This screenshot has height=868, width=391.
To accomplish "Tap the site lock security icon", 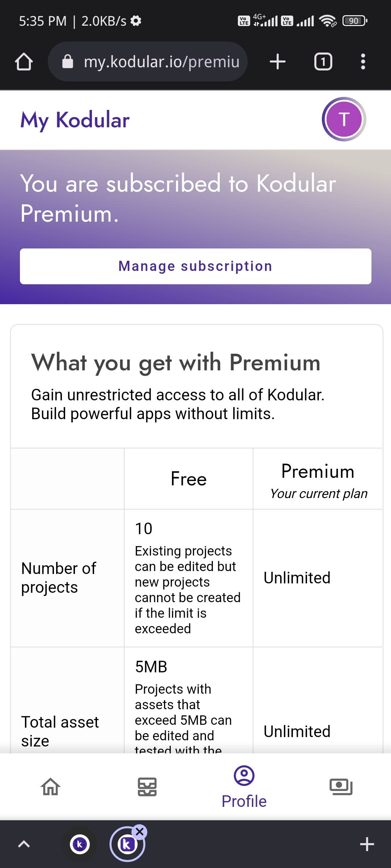I will (68, 61).
